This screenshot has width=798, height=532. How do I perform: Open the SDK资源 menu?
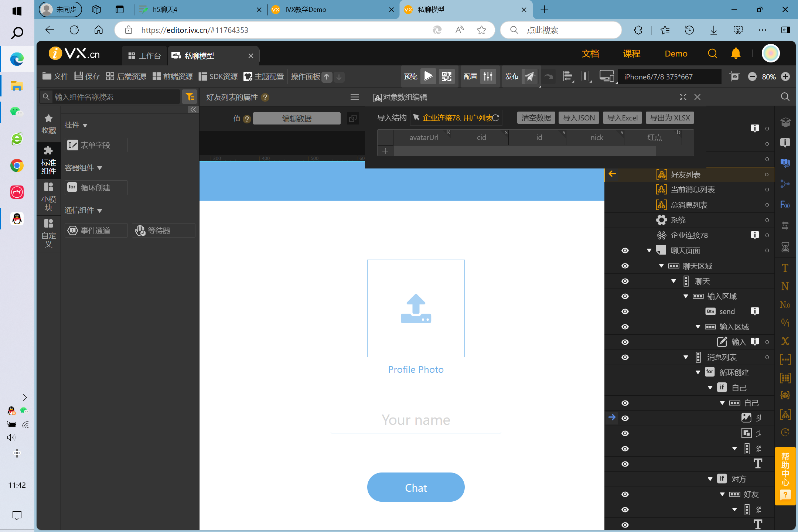[x=218, y=76]
